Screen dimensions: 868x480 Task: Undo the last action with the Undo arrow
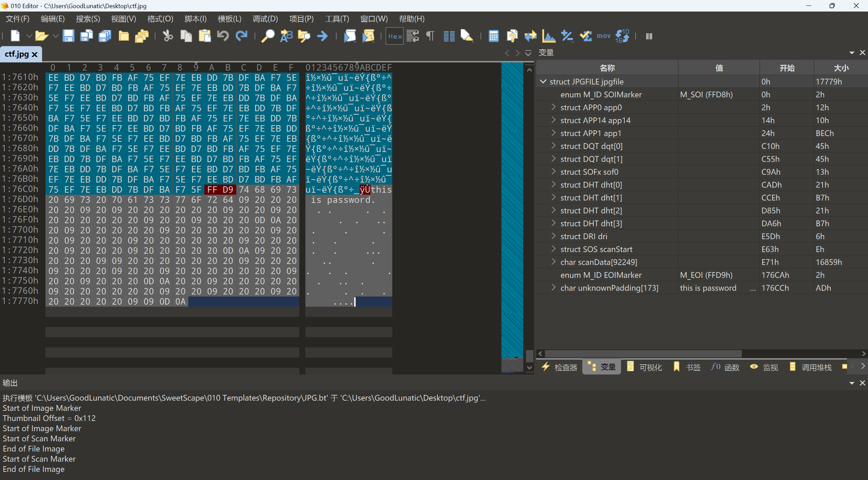pos(223,36)
